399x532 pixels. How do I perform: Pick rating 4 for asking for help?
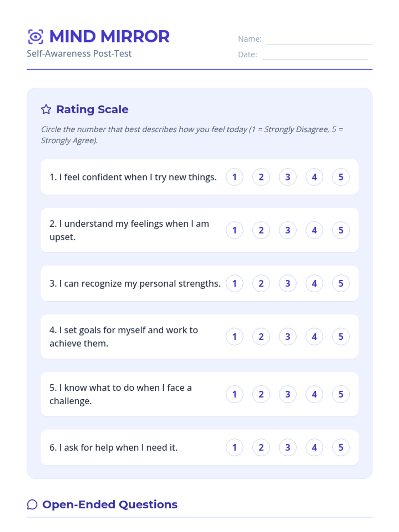[x=314, y=447]
